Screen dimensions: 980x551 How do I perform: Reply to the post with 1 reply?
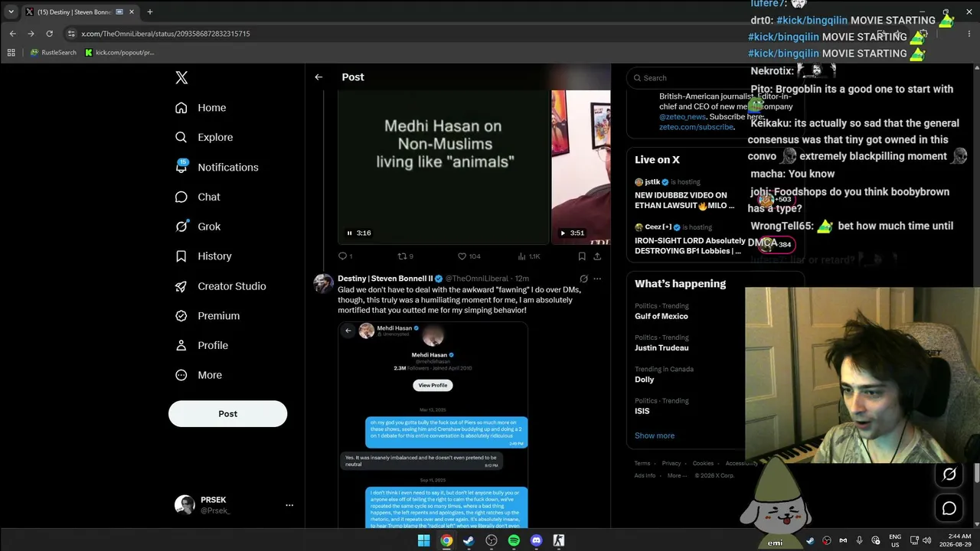(x=345, y=256)
